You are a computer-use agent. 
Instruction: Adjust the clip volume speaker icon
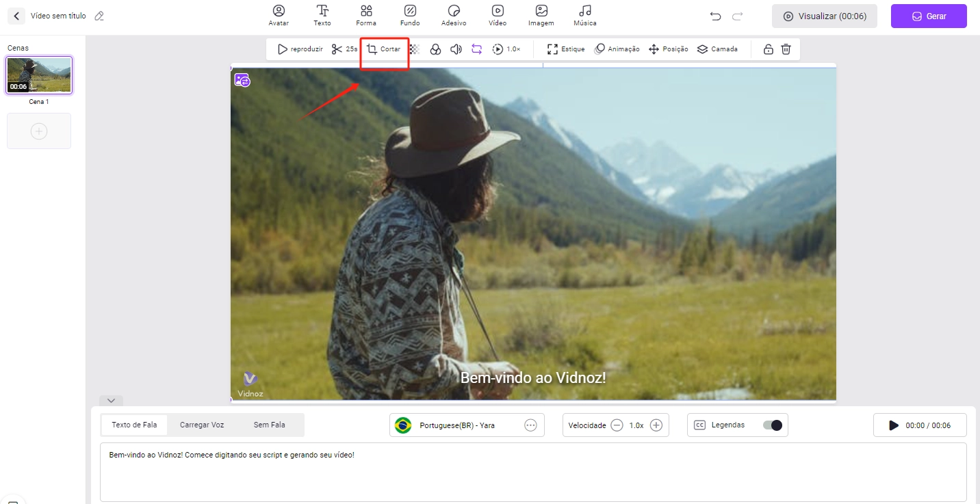[x=456, y=49]
